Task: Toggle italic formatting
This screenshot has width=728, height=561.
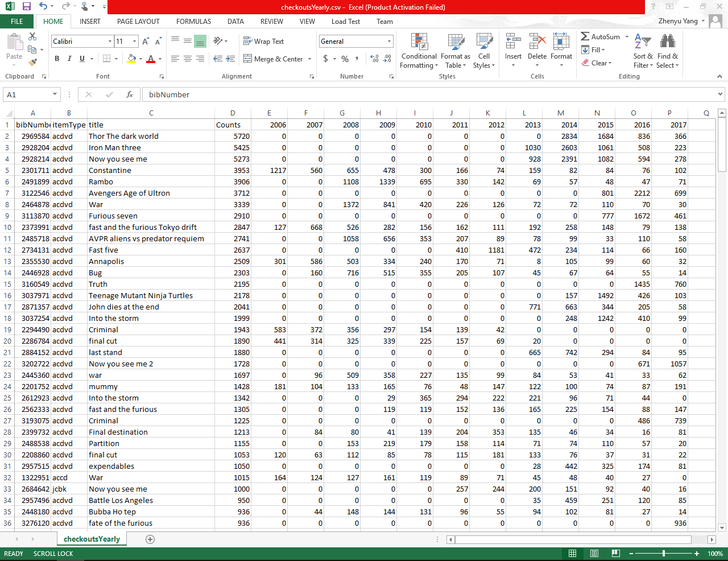Action: pos(69,59)
